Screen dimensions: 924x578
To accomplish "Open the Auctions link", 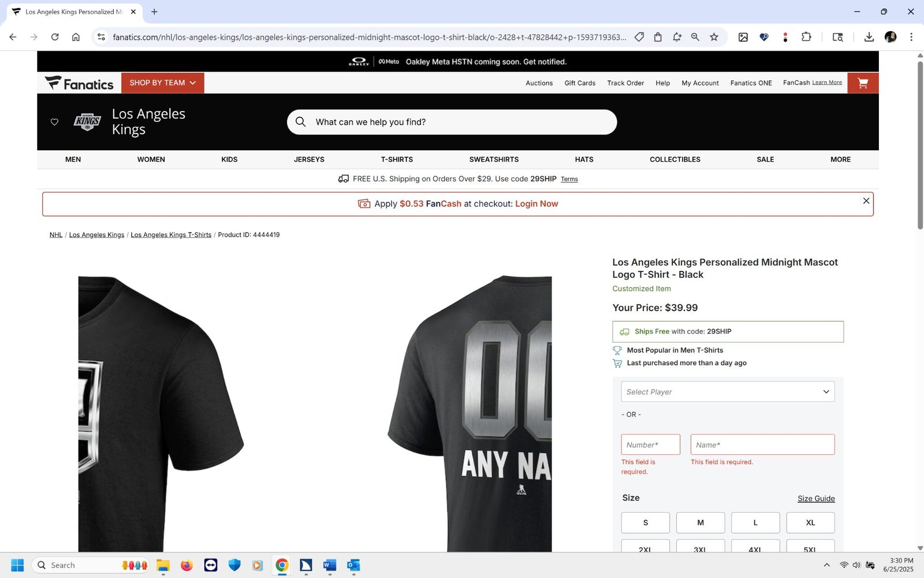I will 539,83.
